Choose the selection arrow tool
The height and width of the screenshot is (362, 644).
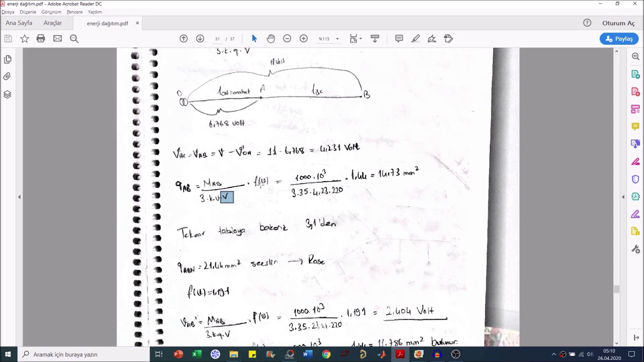pos(254,39)
